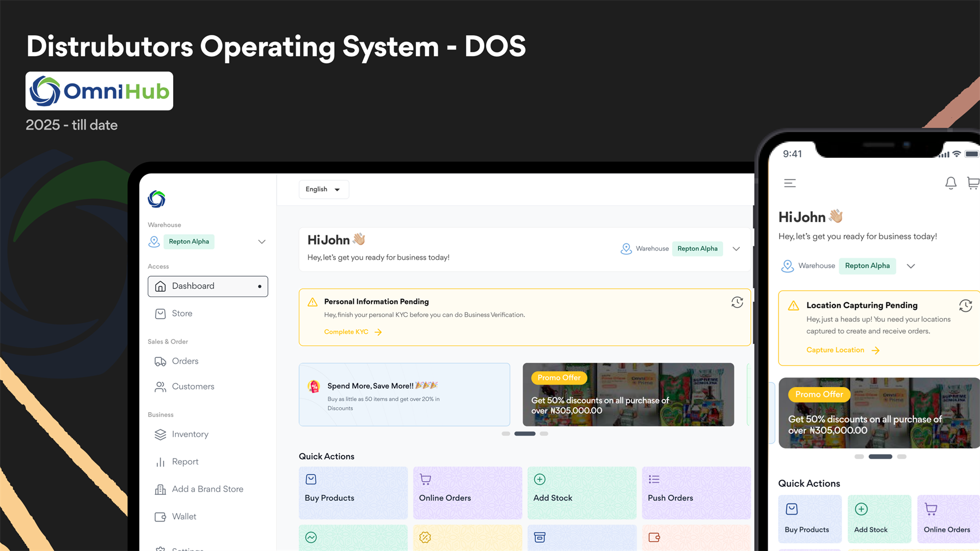The width and height of the screenshot is (980, 551).
Task: Click the Inventory layers icon
Action: coord(160,434)
